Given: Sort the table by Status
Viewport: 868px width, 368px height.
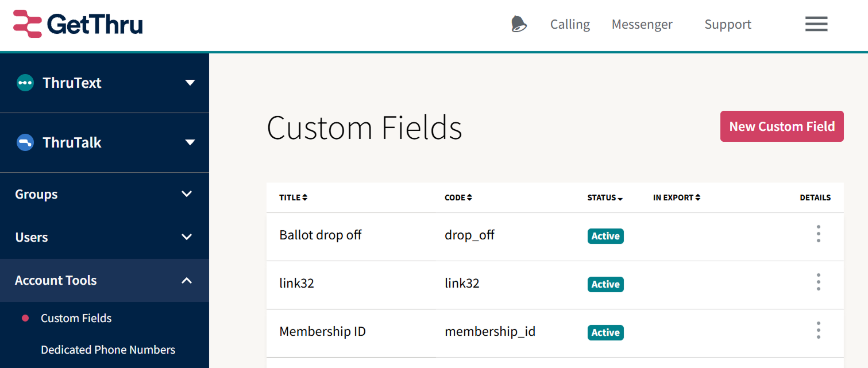Looking at the screenshot, I should point(605,197).
